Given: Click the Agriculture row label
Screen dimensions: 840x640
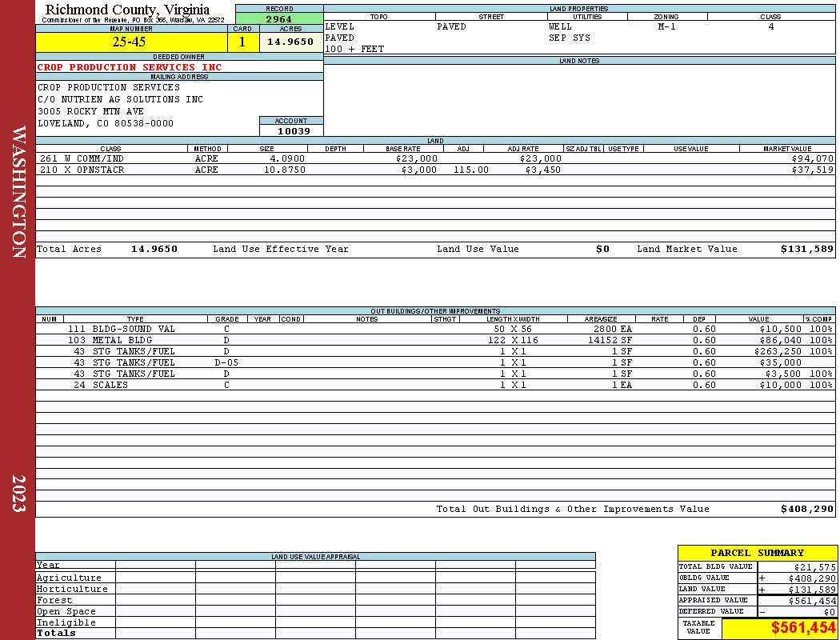Looking at the screenshot, I should (69, 578).
